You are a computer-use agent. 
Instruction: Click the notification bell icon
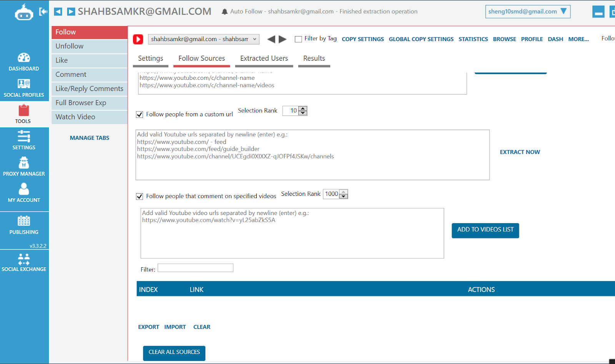pos(225,12)
